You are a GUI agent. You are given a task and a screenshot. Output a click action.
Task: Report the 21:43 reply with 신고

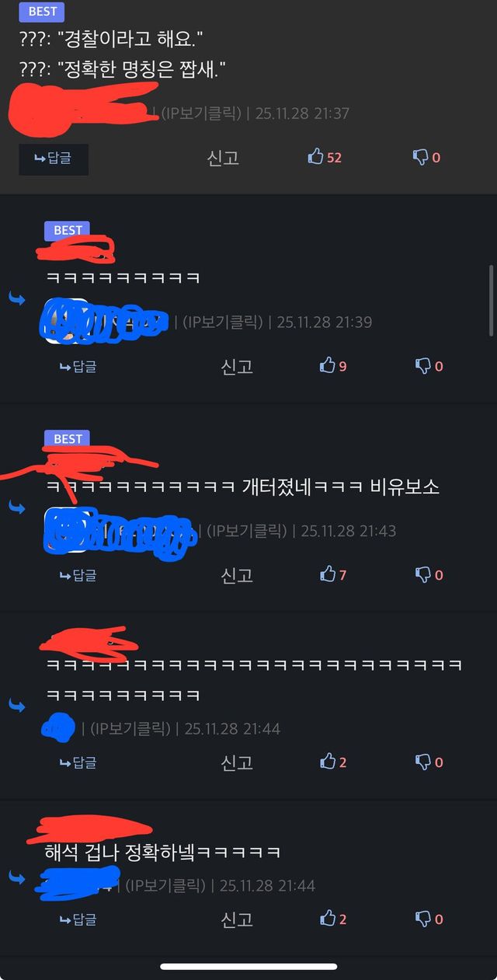[x=237, y=575]
